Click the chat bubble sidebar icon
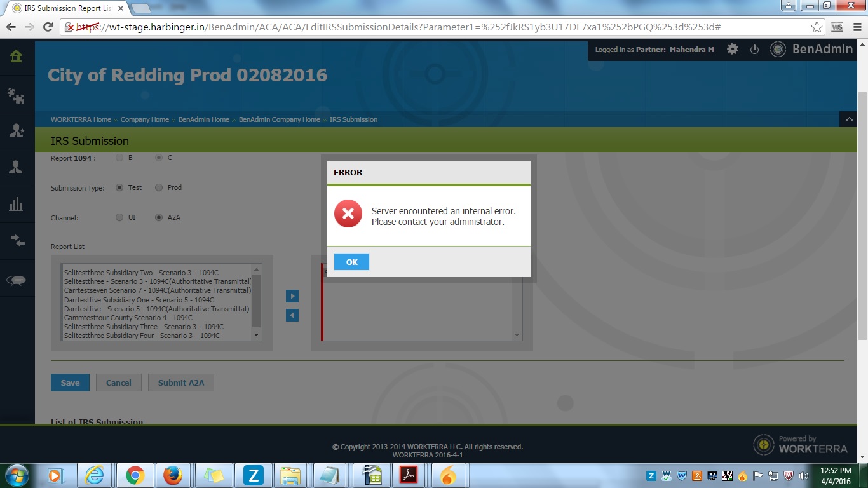Viewport: 868px width, 488px height. pos(17,280)
